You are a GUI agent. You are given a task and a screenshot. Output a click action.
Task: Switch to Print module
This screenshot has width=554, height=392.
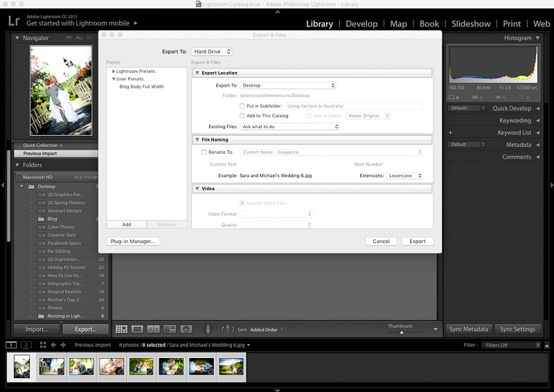point(512,24)
